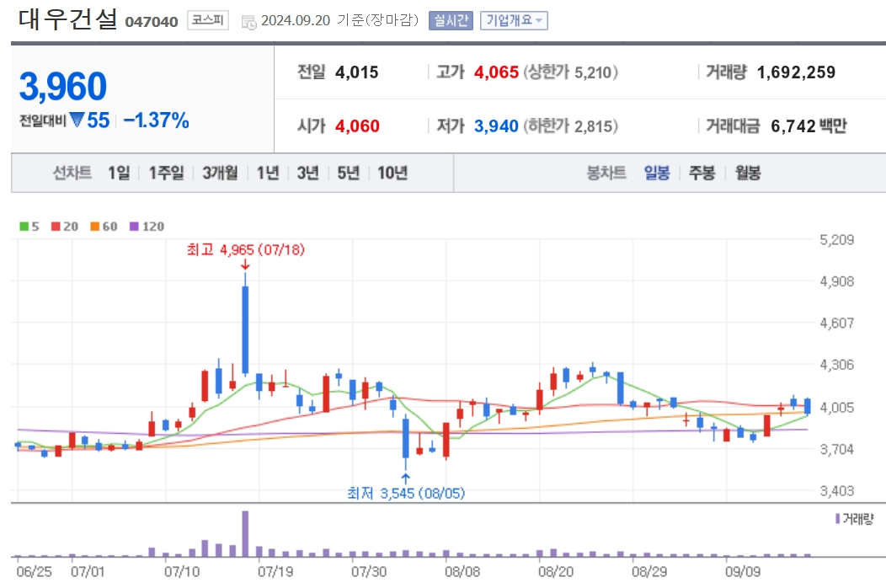Screen dimensions: 886x588
Task: Show the 5년 line chart
Action: (348, 173)
